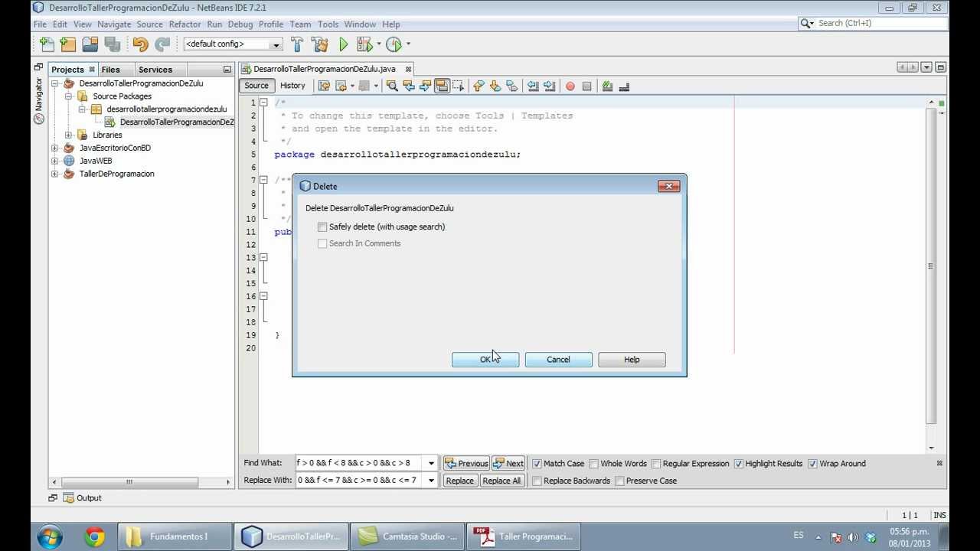Click the Uncomment lines icon
Screen dimensions: 980x551
pos(624,86)
